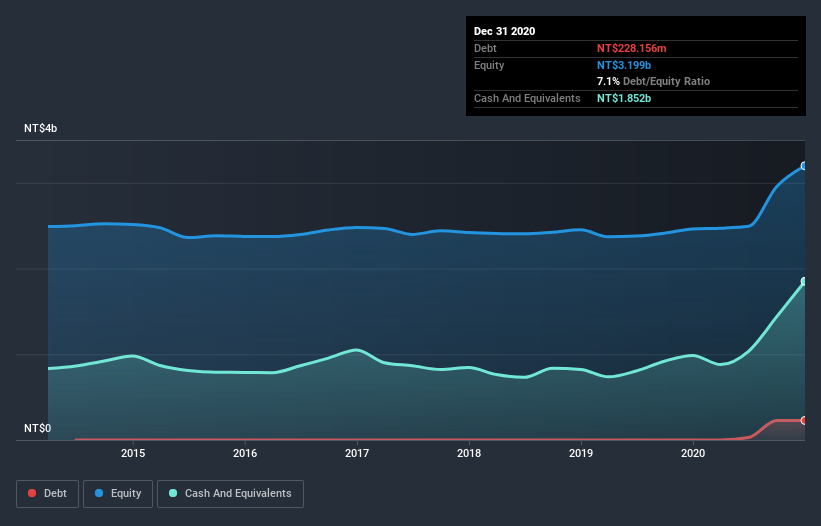821x526 pixels.
Task: Click the 7.1% Debt/Equity Ratio text
Action: click(653, 81)
